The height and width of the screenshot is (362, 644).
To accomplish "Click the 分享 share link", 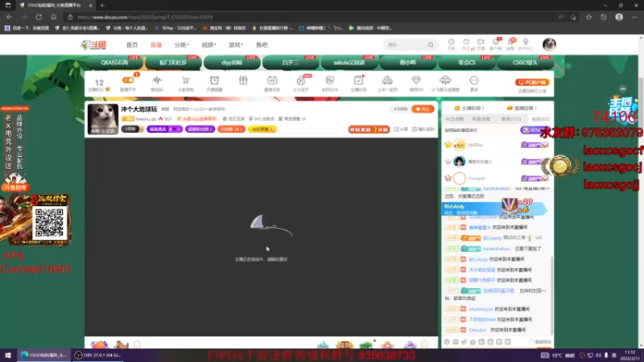I will (401, 130).
